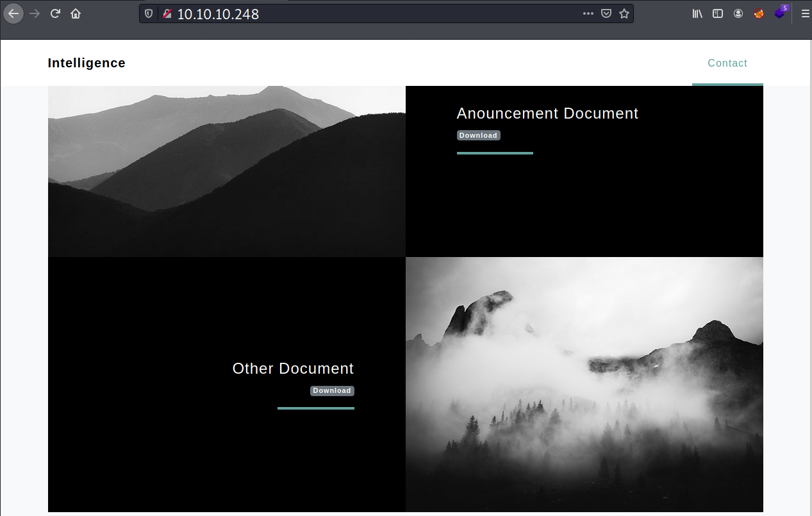Click the browser back arrow button
This screenshot has height=516, width=812.
pos(13,13)
